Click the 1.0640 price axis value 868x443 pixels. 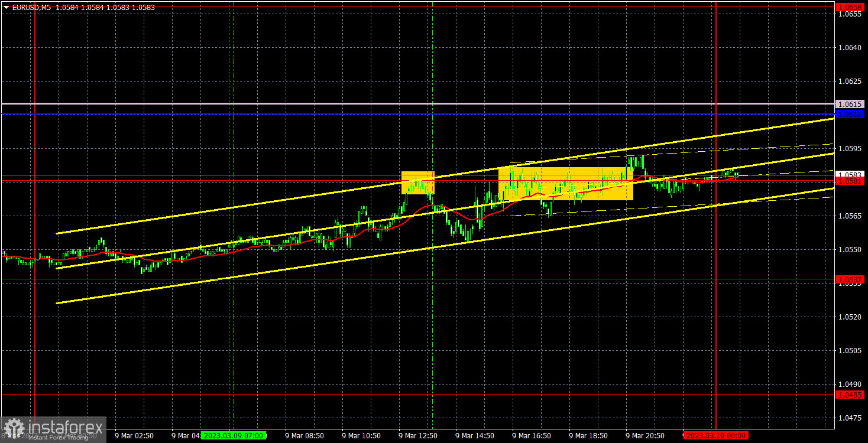point(849,47)
